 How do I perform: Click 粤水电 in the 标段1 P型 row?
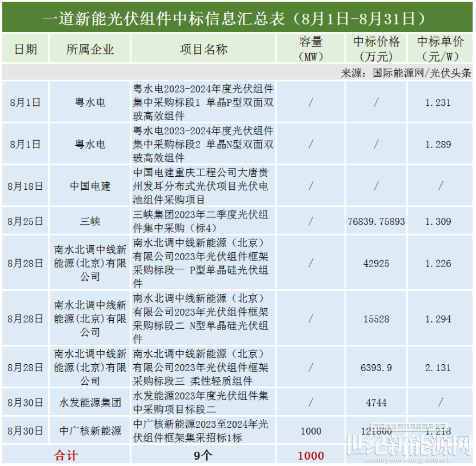coord(90,102)
